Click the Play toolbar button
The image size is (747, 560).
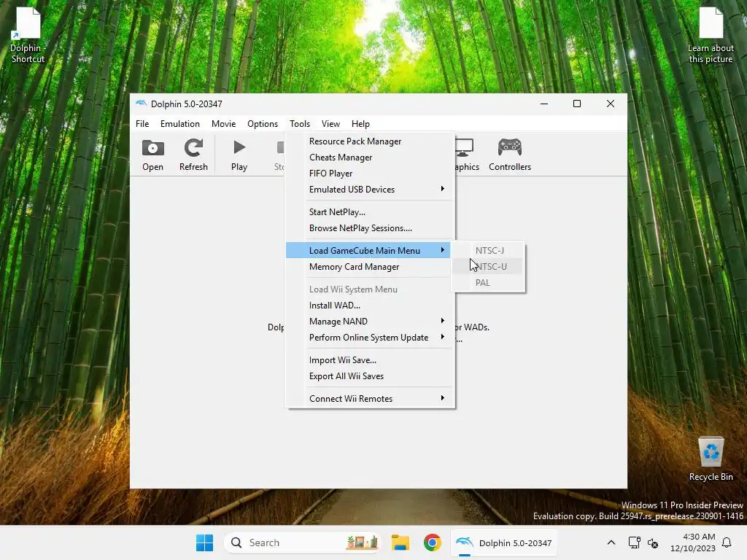(x=239, y=155)
